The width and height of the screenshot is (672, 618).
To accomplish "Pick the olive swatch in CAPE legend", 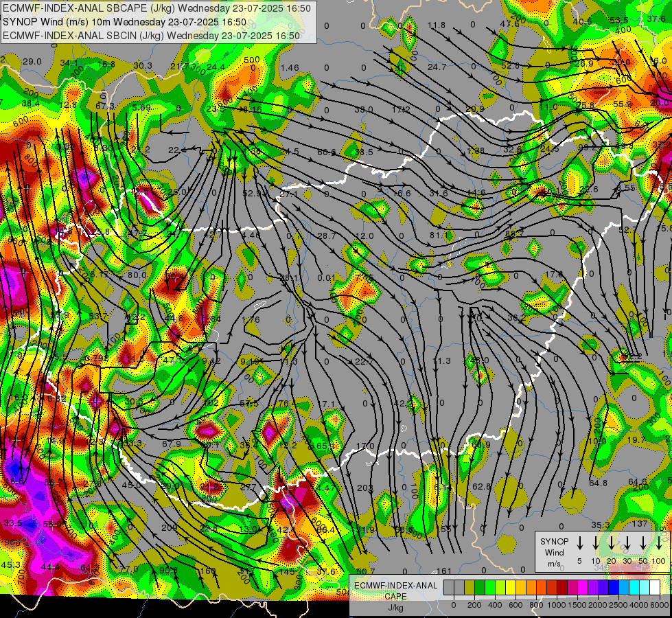I will [x=470, y=588].
